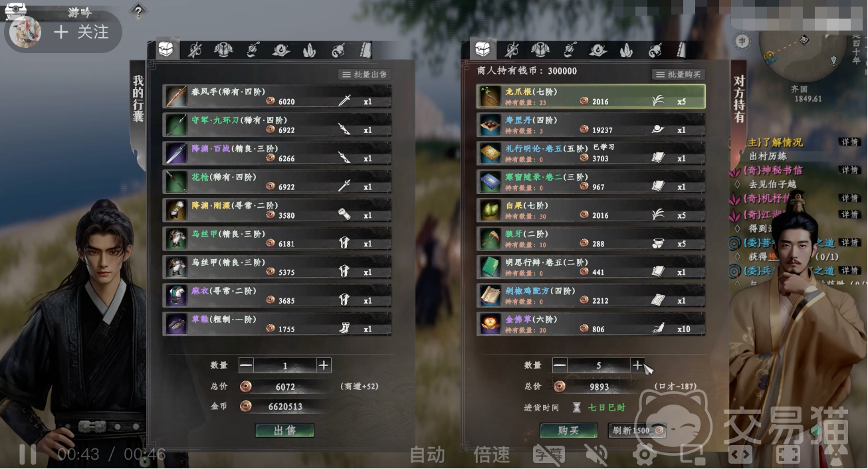Select 寿星丹(四阶) item in merchant list

591,125
